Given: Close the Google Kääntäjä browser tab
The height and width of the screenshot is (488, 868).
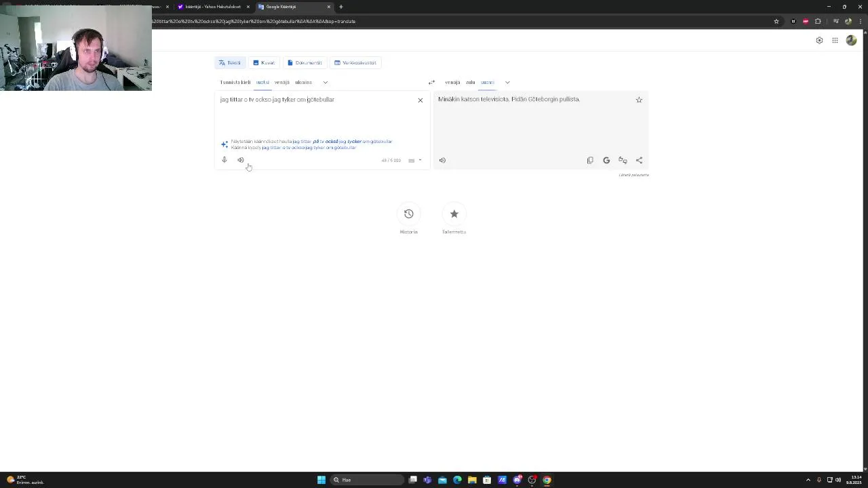Looking at the screenshot, I should pyautogui.click(x=329, y=7).
